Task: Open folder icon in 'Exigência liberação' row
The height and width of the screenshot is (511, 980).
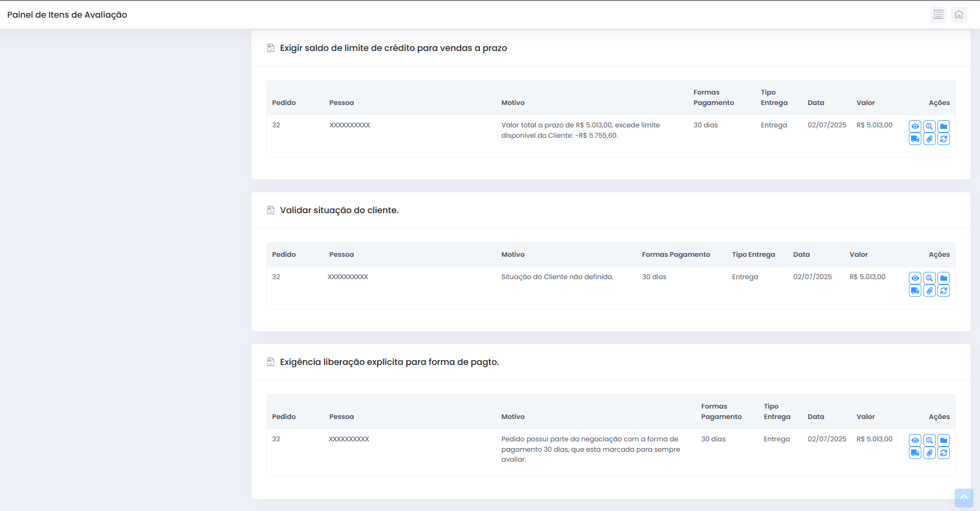Action: (944, 440)
